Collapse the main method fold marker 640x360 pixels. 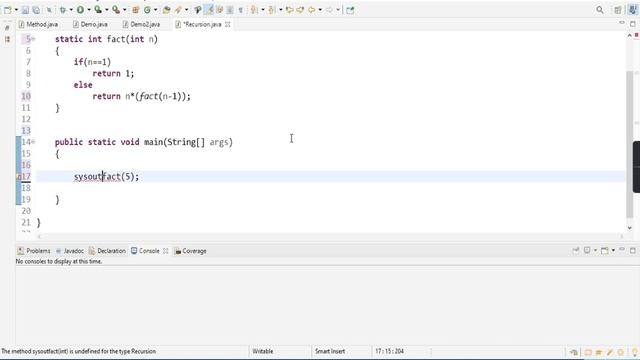pos(33,142)
